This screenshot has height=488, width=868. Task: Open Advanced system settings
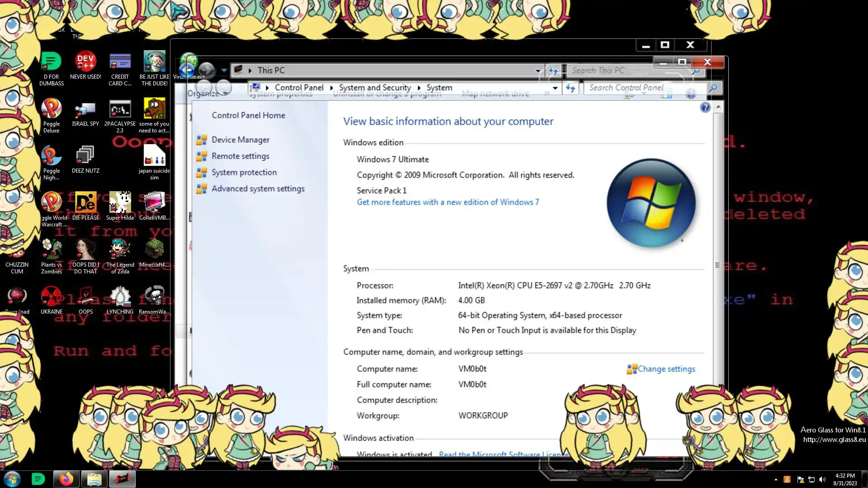(258, 189)
